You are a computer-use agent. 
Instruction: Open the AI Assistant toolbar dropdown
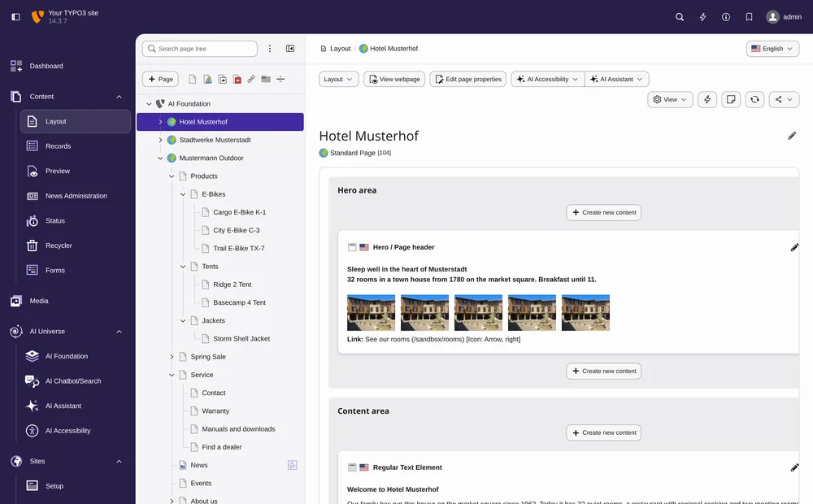[x=617, y=80]
